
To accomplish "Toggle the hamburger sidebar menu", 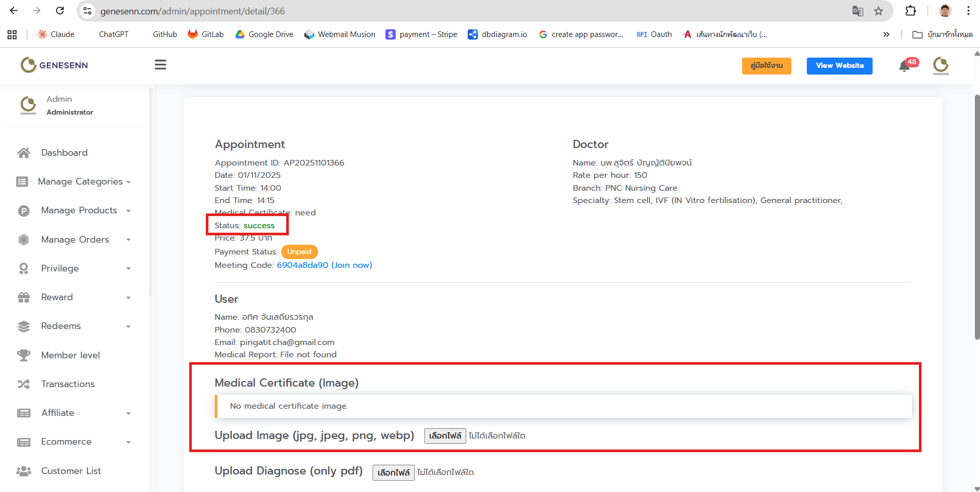I will 160,65.
